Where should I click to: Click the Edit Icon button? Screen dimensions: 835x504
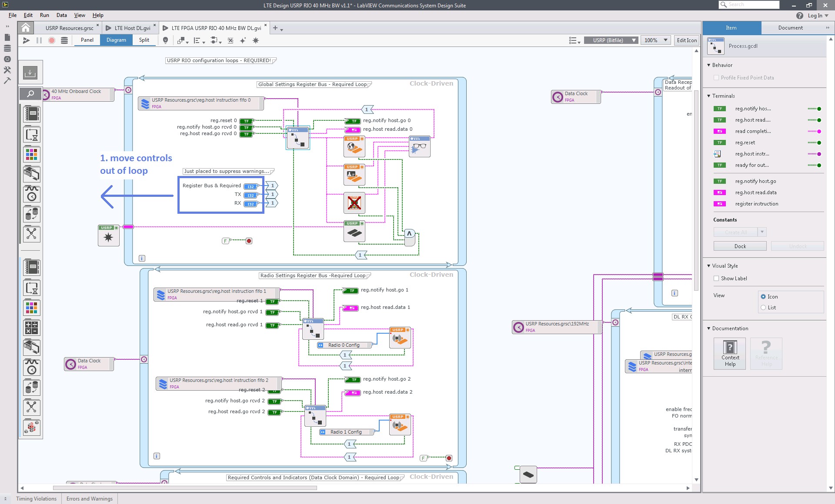click(687, 40)
